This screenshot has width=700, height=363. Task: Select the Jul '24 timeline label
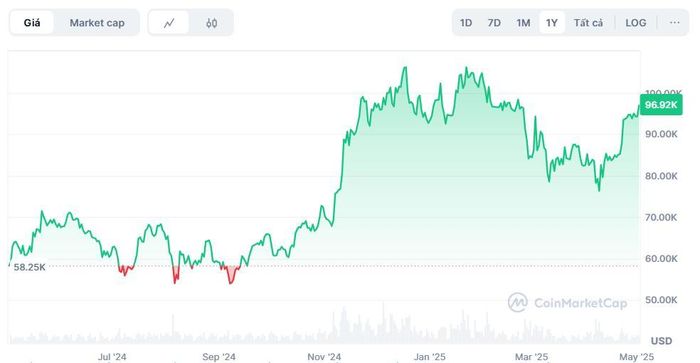click(x=112, y=357)
